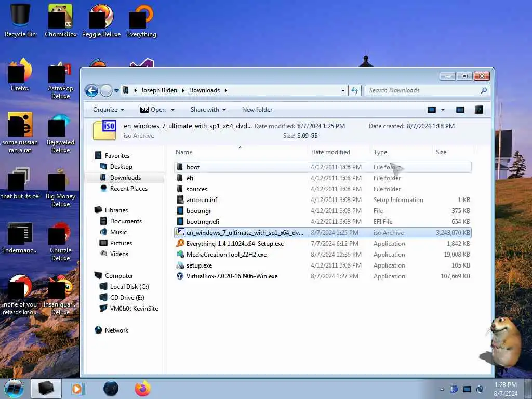Viewport: 532px width, 399px height.
Task: Expand the view options dropdown arrow
Action: (443, 110)
